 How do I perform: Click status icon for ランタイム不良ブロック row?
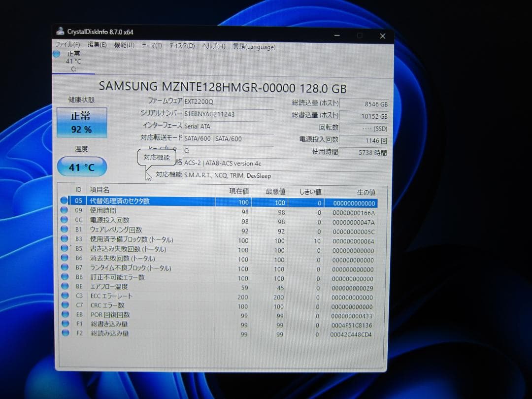click(x=65, y=267)
